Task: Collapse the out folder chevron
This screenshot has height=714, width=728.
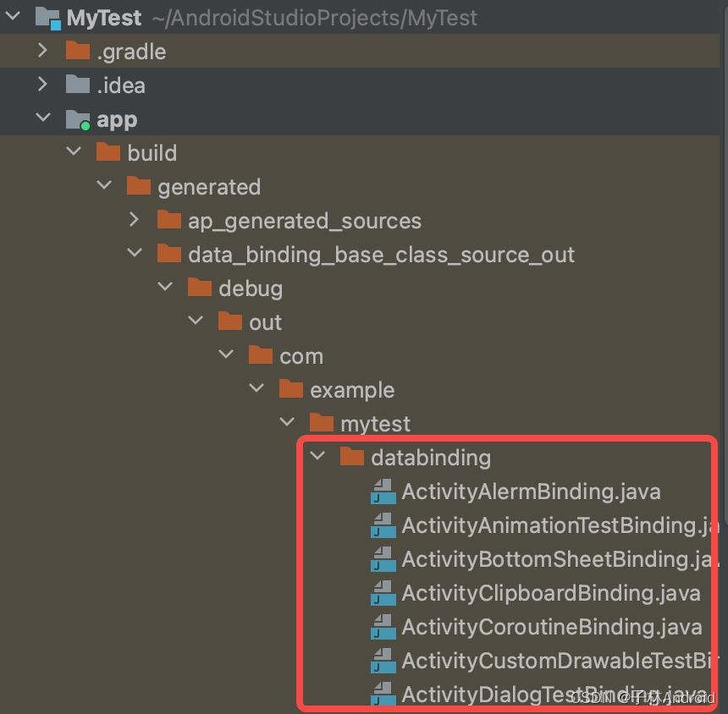Action: tap(196, 321)
